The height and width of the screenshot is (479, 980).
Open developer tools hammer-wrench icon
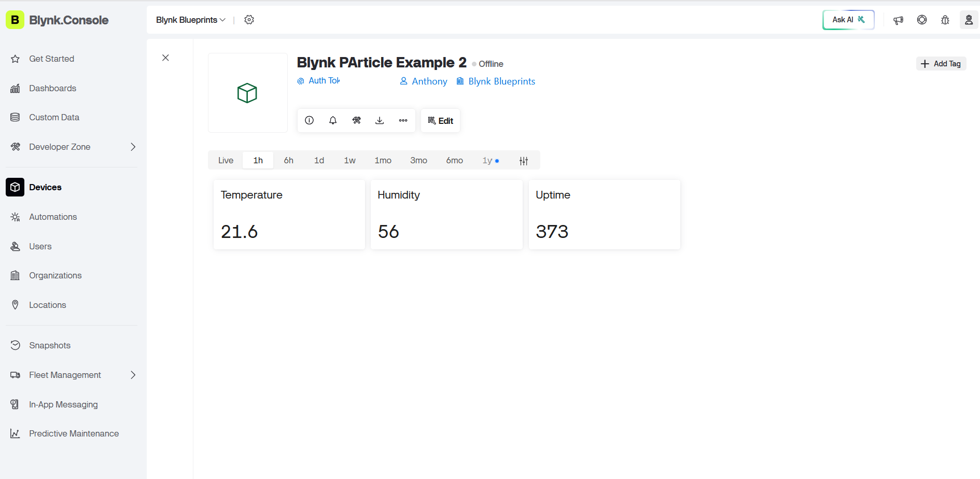coord(356,120)
